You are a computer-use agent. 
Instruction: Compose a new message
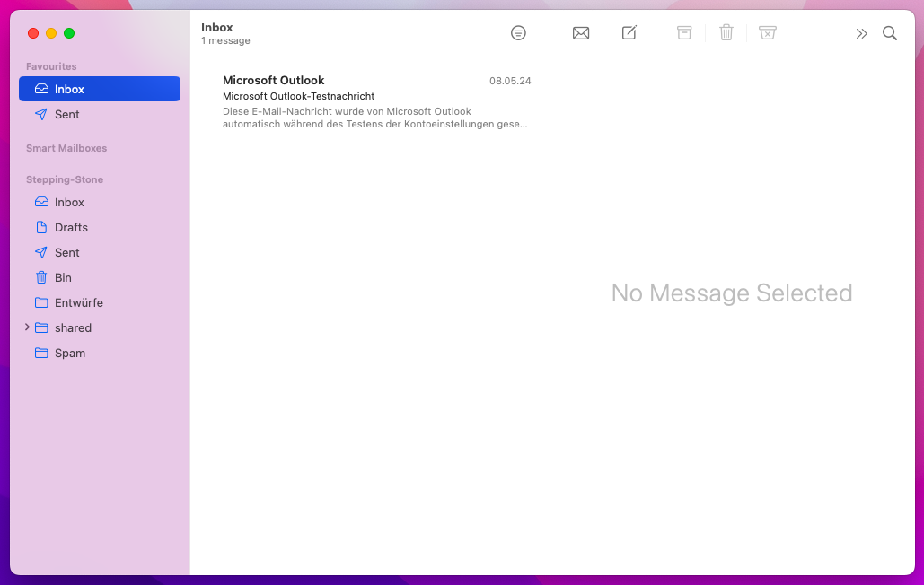tap(629, 33)
